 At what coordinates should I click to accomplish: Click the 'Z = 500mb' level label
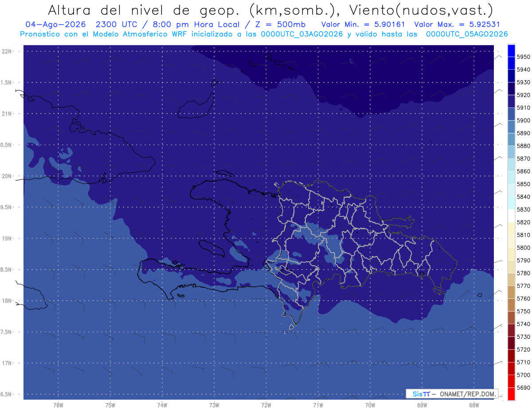[281, 24]
